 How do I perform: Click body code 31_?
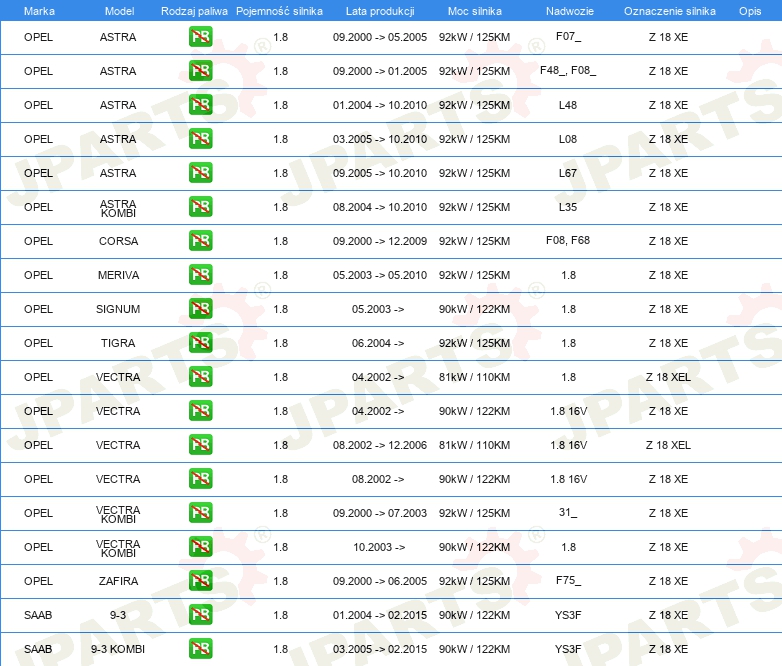[568, 512]
